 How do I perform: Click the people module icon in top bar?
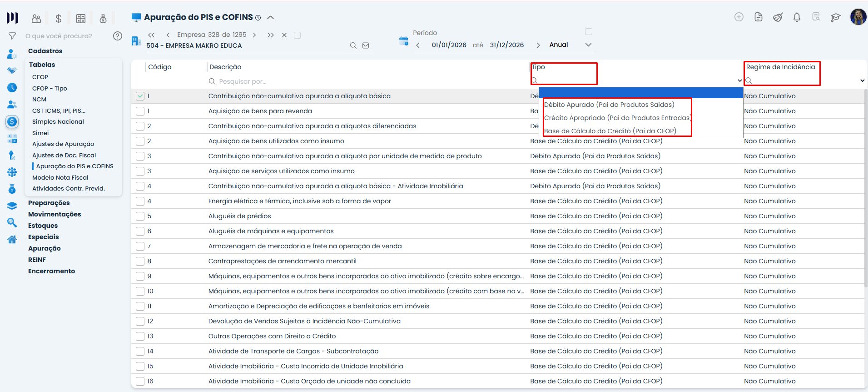pyautogui.click(x=36, y=18)
